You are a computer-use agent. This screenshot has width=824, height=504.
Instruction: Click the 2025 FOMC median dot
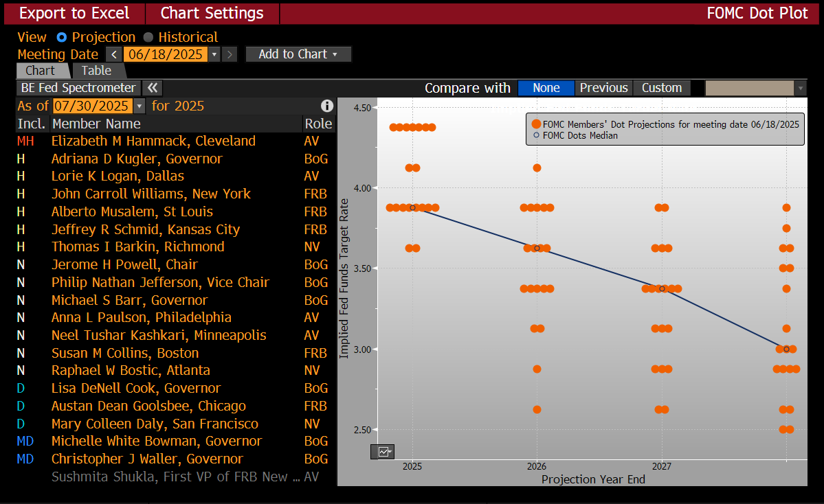tap(412, 208)
